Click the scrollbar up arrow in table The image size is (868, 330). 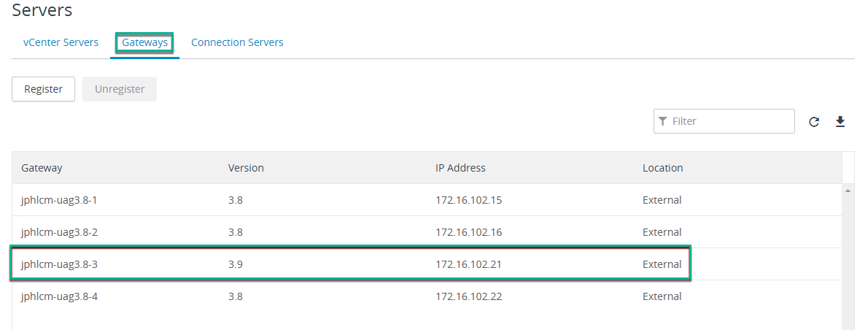[848, 191]
